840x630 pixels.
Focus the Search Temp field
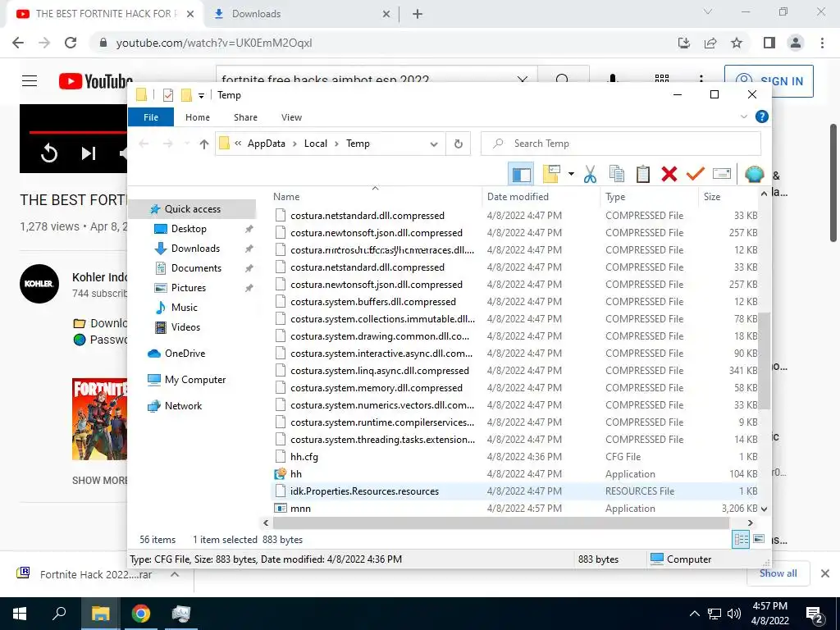tap(620, 144)
